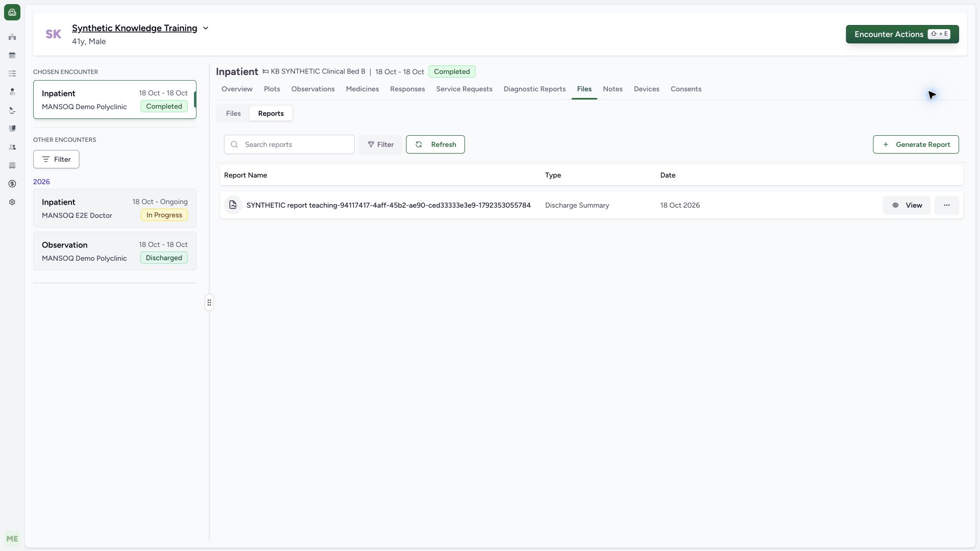Open the patient sidebar icon
This screenshot has width=980, height=551.
pyautogui.click(x=12, y=92)
